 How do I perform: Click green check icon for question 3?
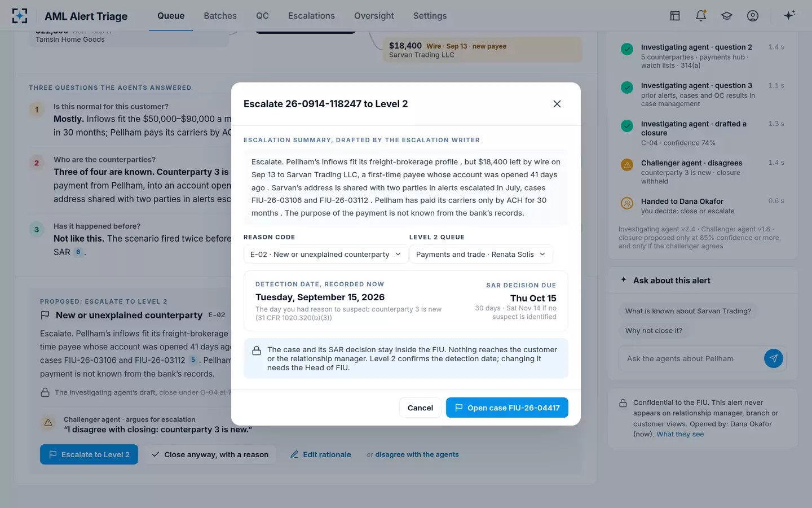(x=627, y=87)
